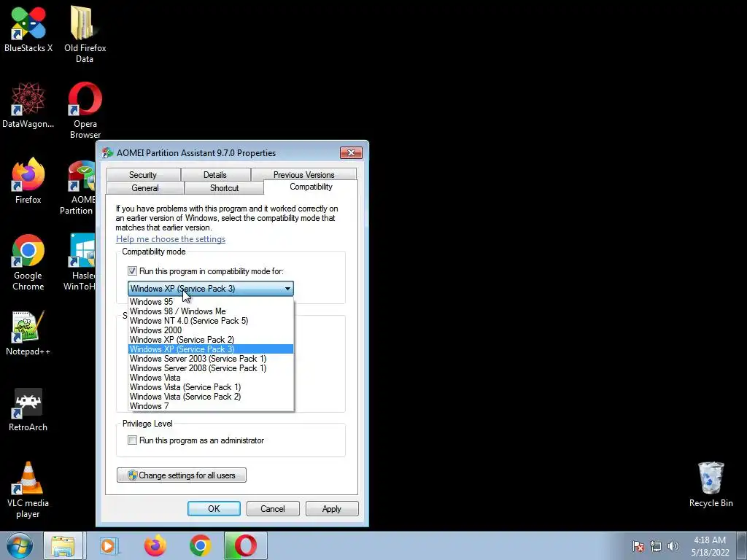Choose Windows 2000 from the list

click(x=211, y=330)
